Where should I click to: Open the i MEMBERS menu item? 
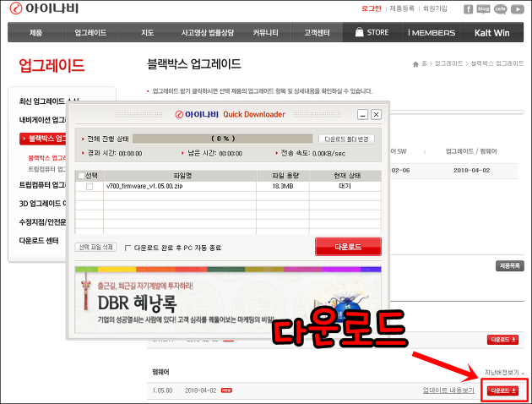432,33
